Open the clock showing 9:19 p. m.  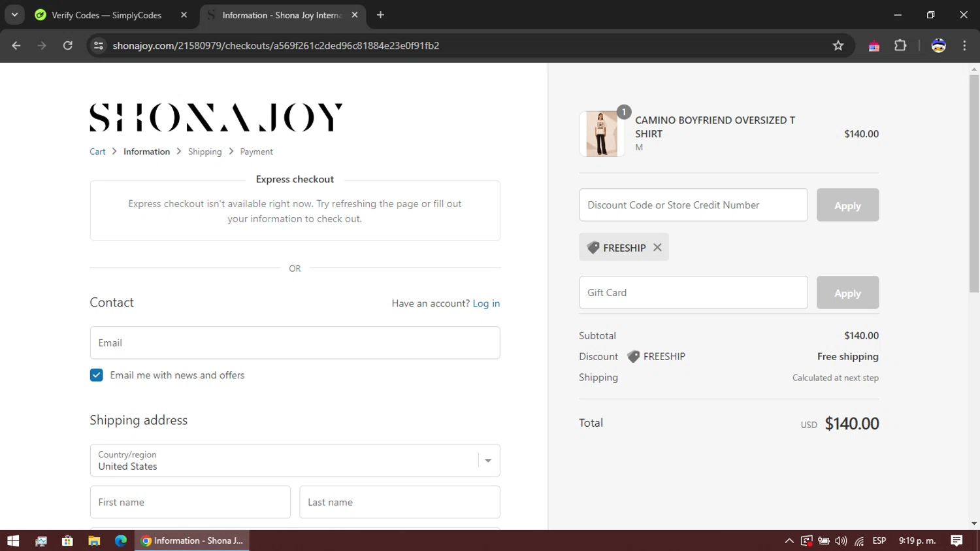917,541
